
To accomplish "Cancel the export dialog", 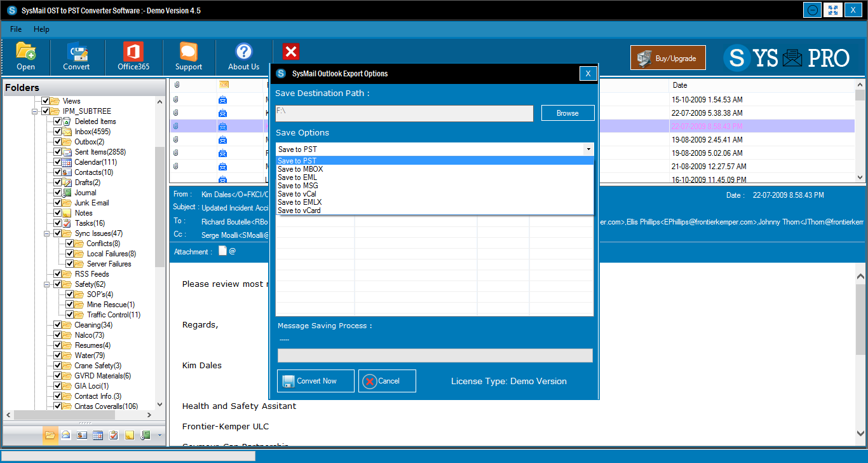I will point(387,381).
